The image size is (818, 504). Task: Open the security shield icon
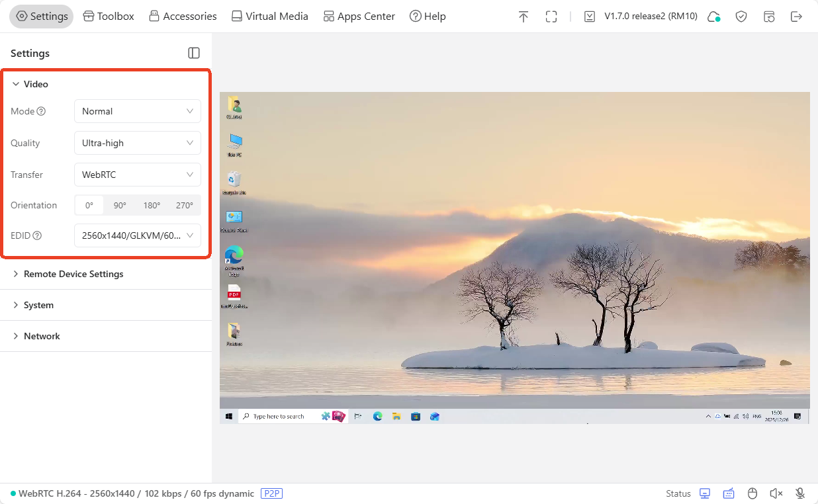tap(741, 16)
